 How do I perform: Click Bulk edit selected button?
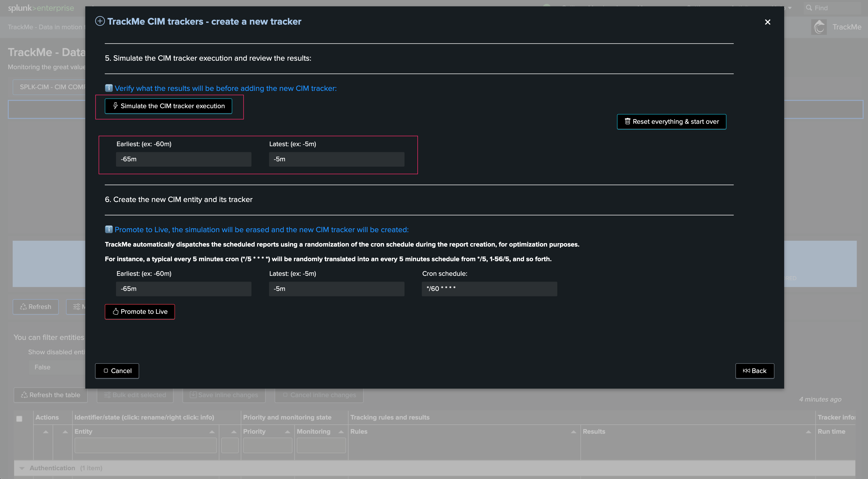[135, 395]
